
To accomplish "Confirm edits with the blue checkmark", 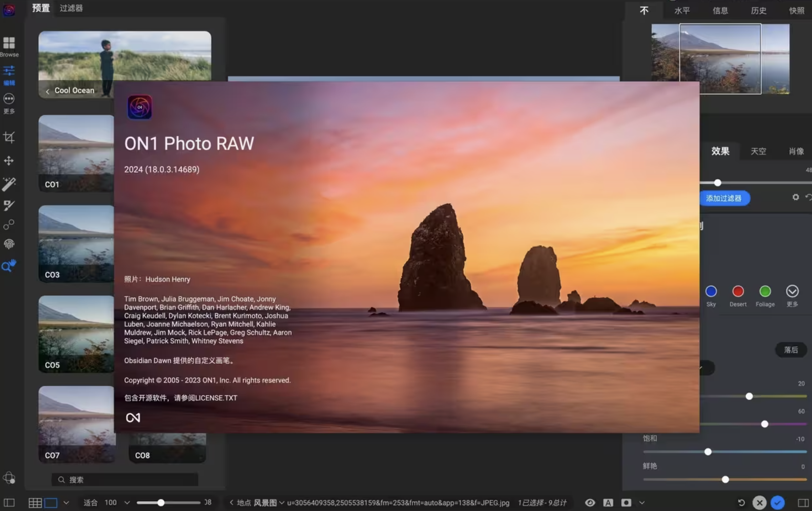I will (778, 503).
